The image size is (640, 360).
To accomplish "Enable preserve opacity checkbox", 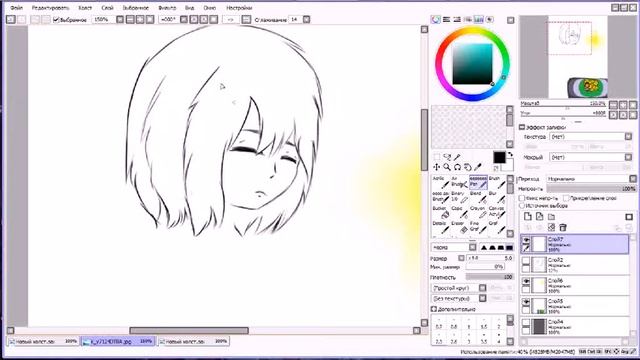I will tap(522, 198).
